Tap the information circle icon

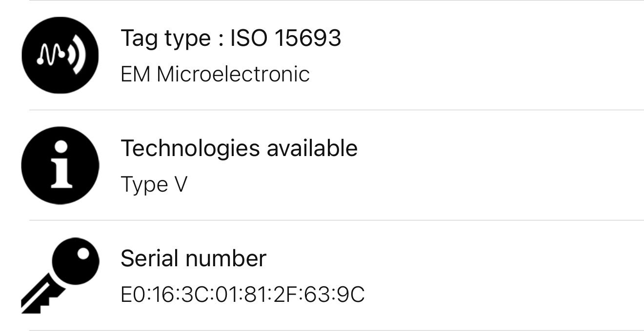60,165
